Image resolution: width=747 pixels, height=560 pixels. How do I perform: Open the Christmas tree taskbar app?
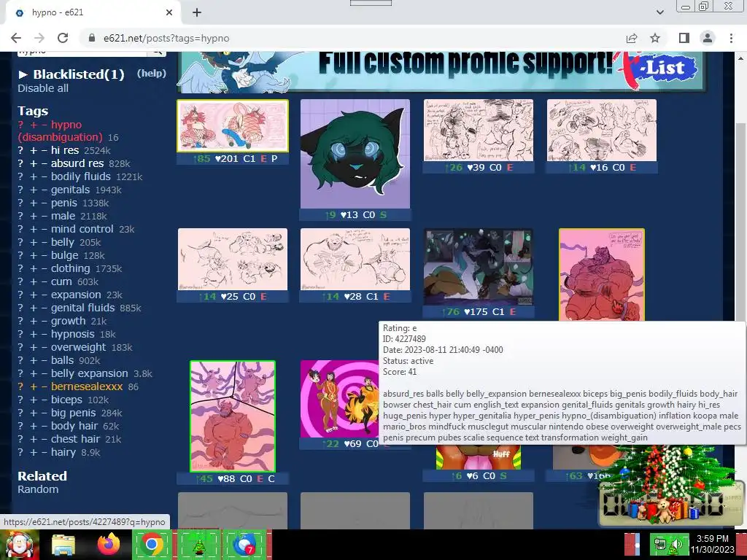(198, 545)
